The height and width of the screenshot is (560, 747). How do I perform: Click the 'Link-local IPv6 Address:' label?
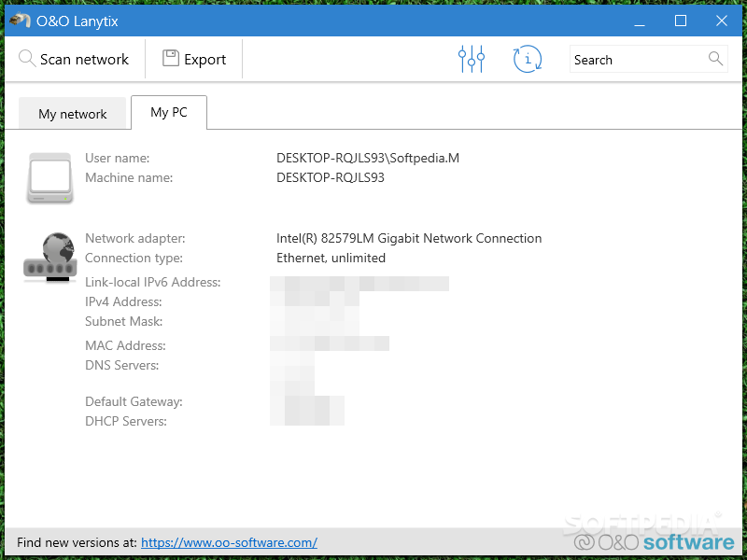(x=153, y=283)
